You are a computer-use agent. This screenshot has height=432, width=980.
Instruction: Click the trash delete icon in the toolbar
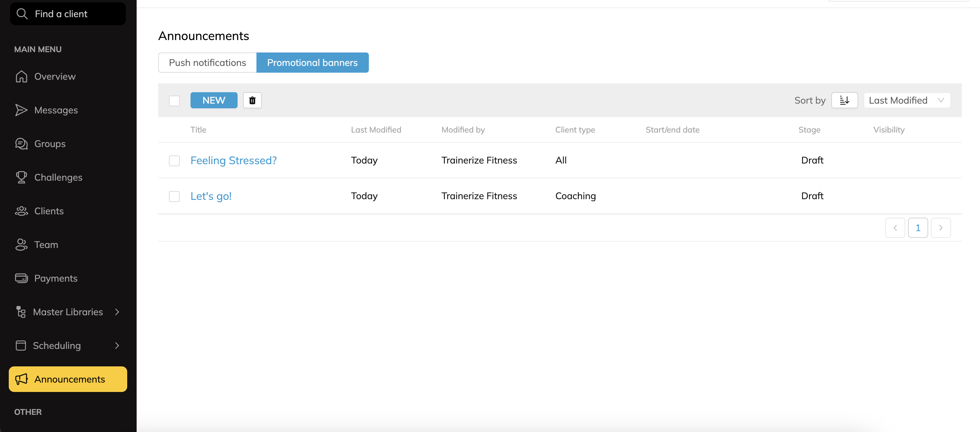click(252, 100)
